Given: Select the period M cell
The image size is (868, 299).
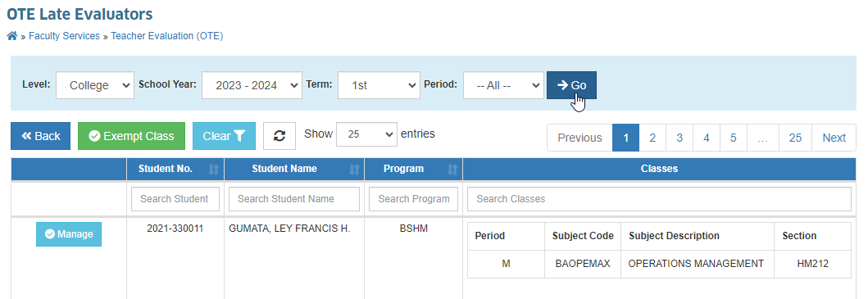Looking at the screenshot, I should pyautogui.click(x=506, y=264).
